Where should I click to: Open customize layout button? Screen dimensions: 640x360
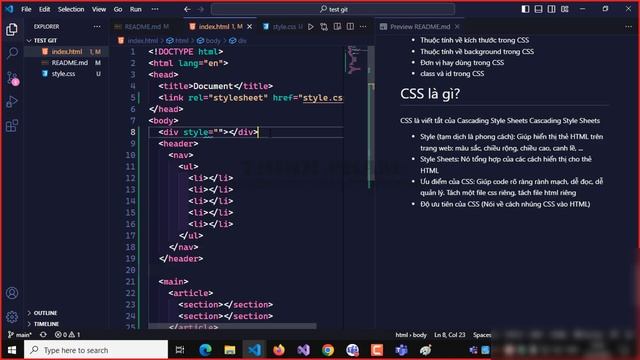click(x=565, y=9)
